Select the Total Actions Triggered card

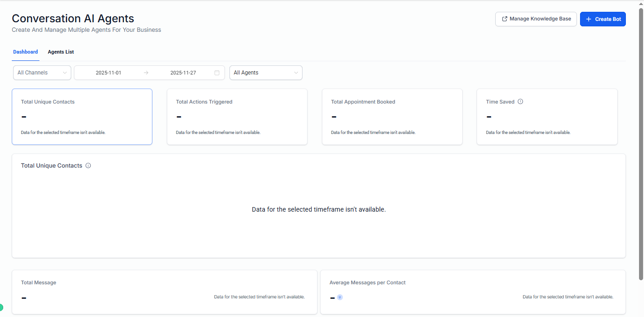pos(237,117)
